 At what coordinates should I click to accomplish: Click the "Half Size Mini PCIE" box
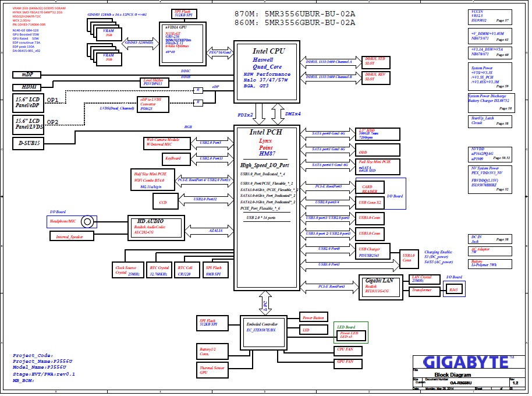(x=152, y=180)
